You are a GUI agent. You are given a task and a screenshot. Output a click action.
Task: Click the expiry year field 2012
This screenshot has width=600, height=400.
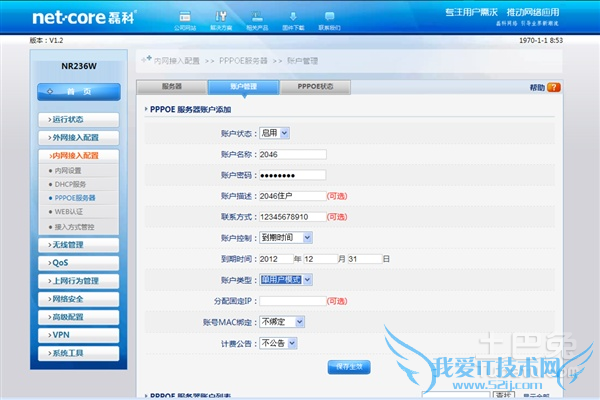(x=276, y=259)
